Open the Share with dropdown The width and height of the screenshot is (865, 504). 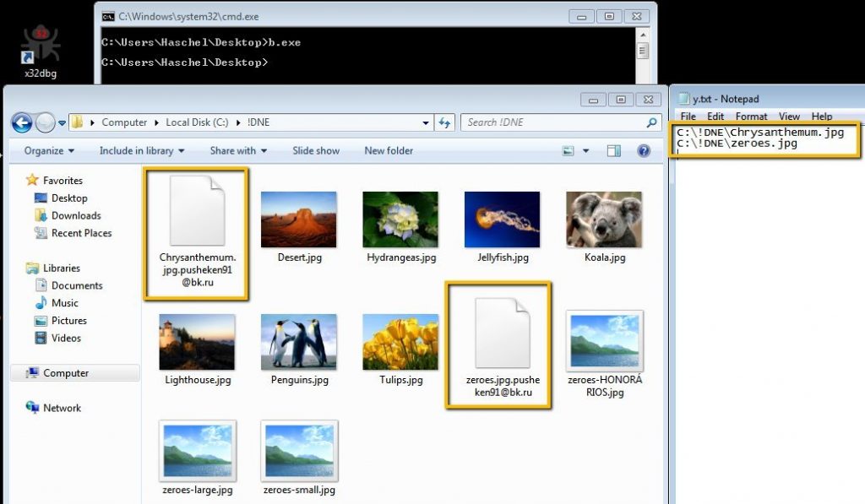point(238,151)
